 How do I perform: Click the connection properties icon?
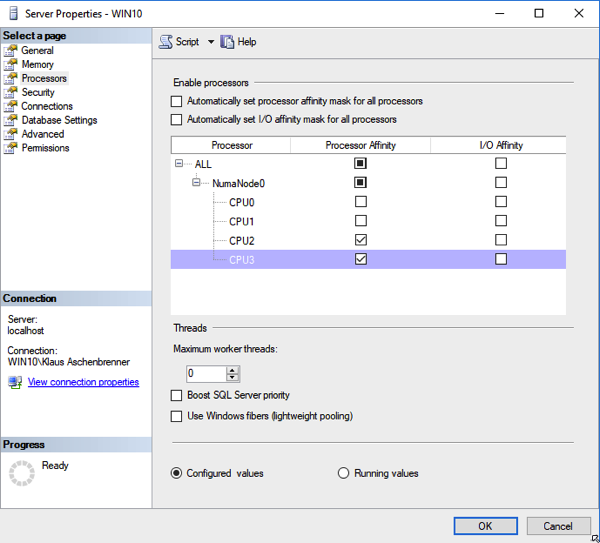tap(15, 382)
